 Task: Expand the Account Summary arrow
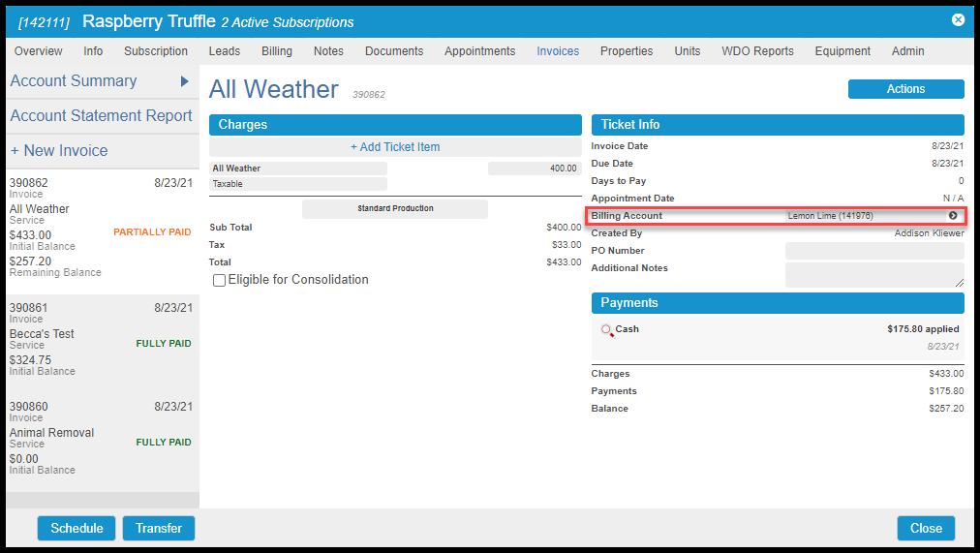pyautogui.click(x=184, y=81)
